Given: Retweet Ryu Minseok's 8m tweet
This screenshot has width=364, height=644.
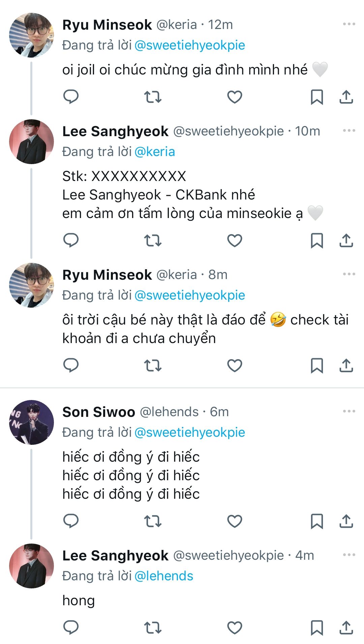Looking at the screenshot, I should (153, 366).
